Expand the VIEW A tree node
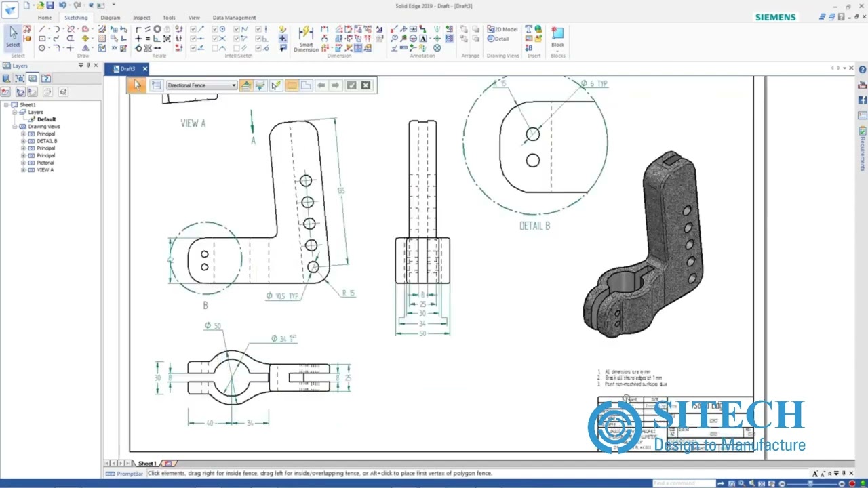 tap(23, 170)
